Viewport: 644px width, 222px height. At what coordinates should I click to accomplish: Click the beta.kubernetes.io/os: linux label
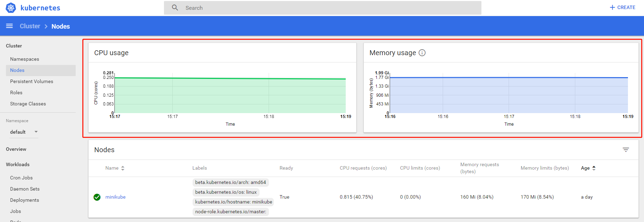tap(226, 192)
